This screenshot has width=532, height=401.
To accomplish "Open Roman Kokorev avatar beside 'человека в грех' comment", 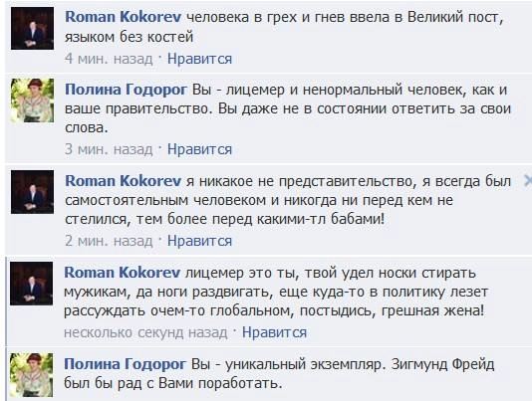I will [32, 29].
